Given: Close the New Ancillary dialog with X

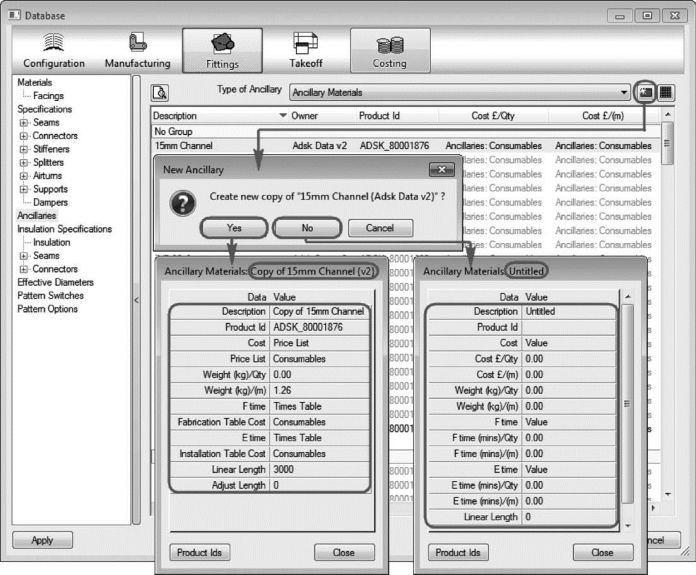Looking at the screenshot, I should pos(442,170).
